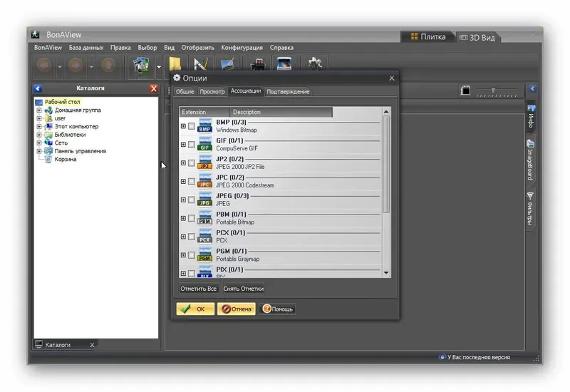Open the photo collection toolbar icon

click(141, 66)
